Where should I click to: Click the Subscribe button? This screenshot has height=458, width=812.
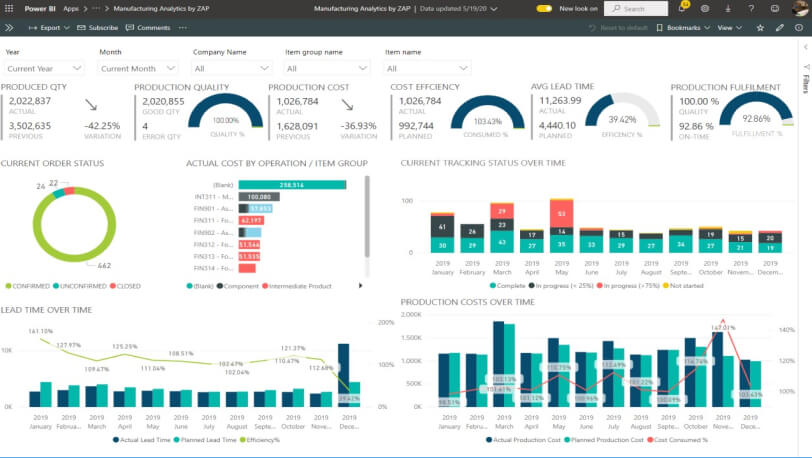pyautogui.click(x=98, y=27)
